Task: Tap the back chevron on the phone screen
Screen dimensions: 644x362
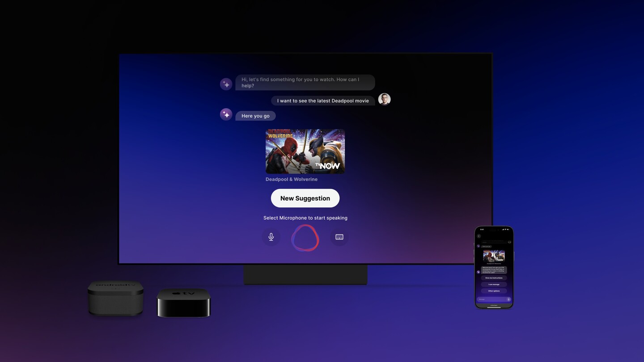Action: (x=479, y=236)
